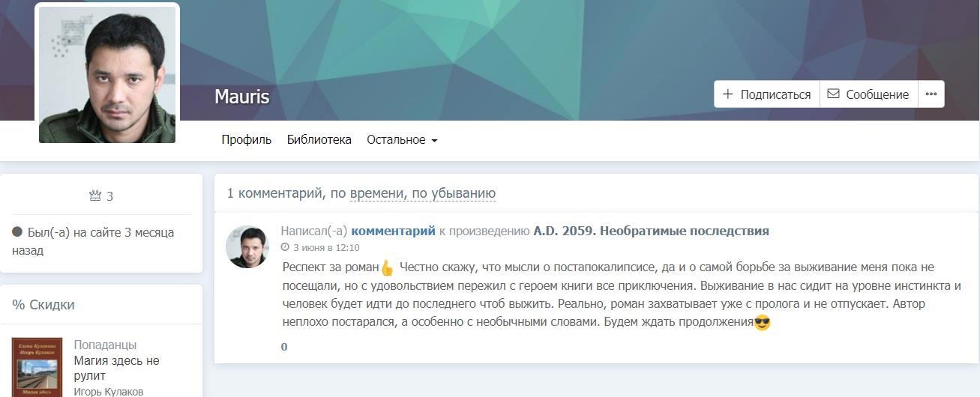Expand the Остальное dropdown menu

pos(401,139)
